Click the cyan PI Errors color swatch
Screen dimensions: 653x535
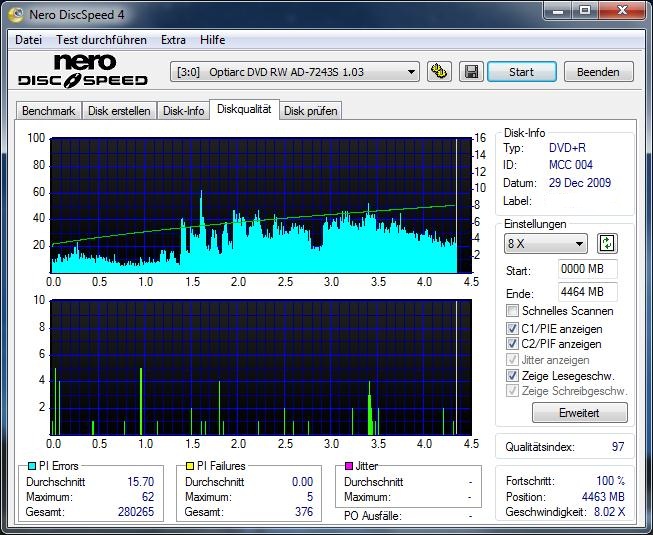click(x=31, y=466)
